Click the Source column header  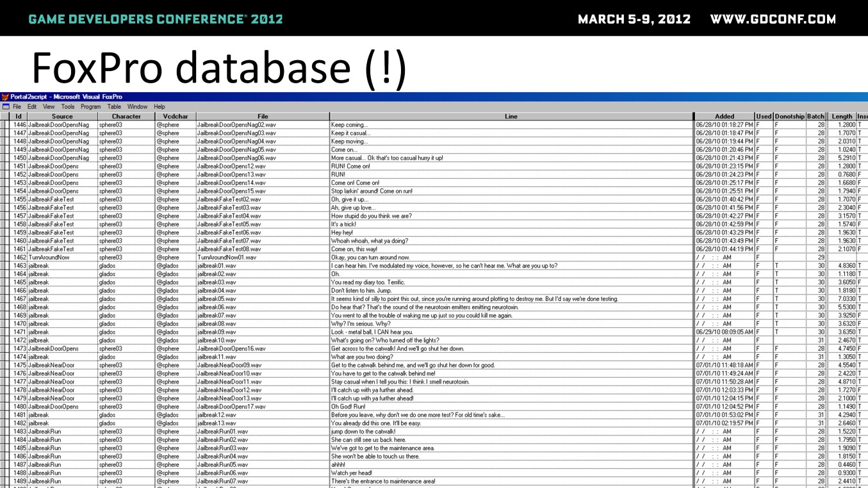coord(62,117)
